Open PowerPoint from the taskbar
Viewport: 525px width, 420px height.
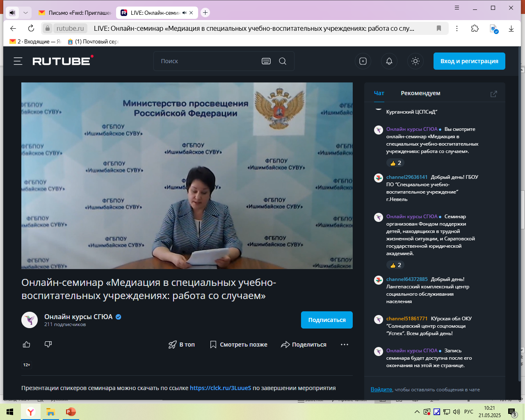pyautogui.click(x=71, y=412)
